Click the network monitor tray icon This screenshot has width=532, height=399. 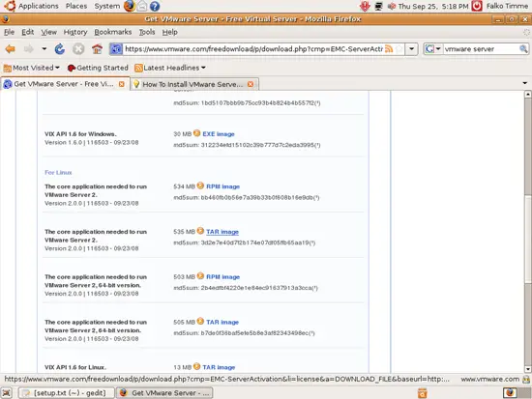click(x=378, y=6)
